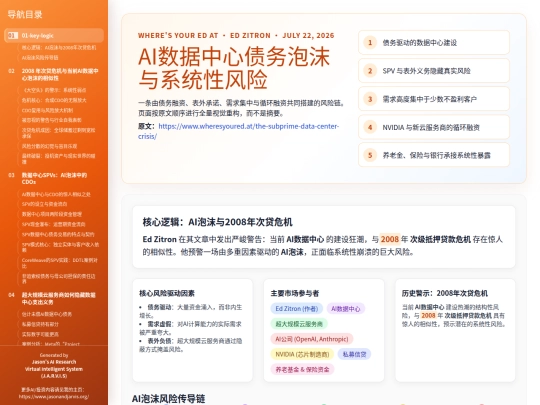The image size is (540, 405).
Task: Select the 01-key-logic navigation entry
Action: [x=54, y=35]
